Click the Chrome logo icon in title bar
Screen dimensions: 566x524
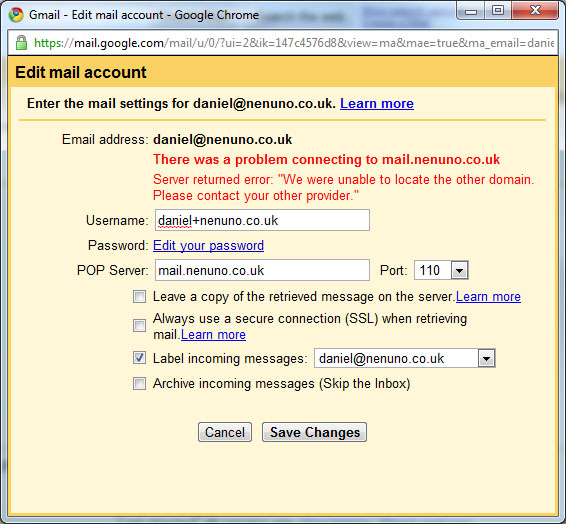(16, 15)
